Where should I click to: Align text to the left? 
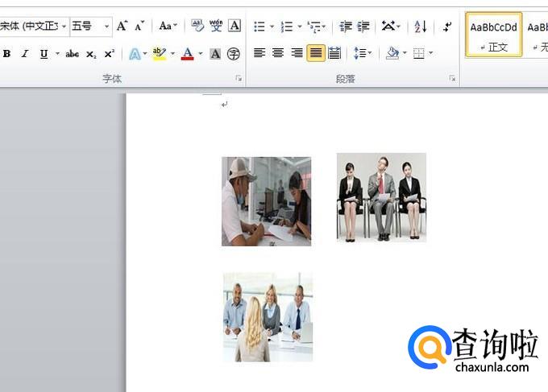(259, 54)
